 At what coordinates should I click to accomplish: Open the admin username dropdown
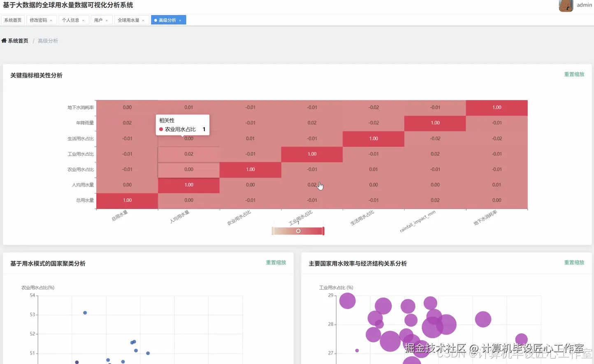coord(584,5)
